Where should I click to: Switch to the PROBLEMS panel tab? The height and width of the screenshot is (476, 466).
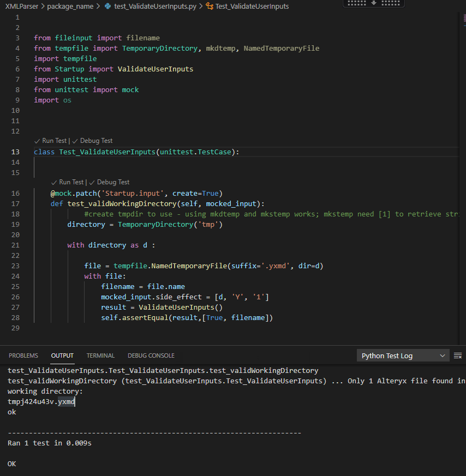(23, 356)
